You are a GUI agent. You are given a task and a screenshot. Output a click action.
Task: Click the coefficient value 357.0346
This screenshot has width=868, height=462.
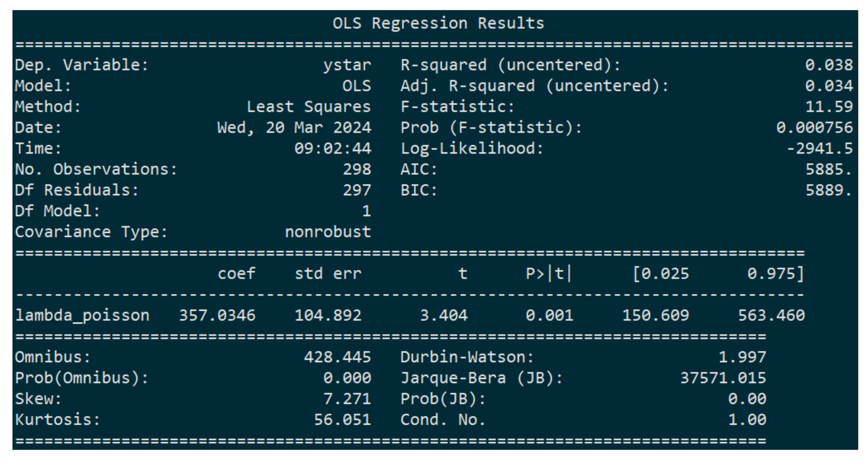pos(217,316)
